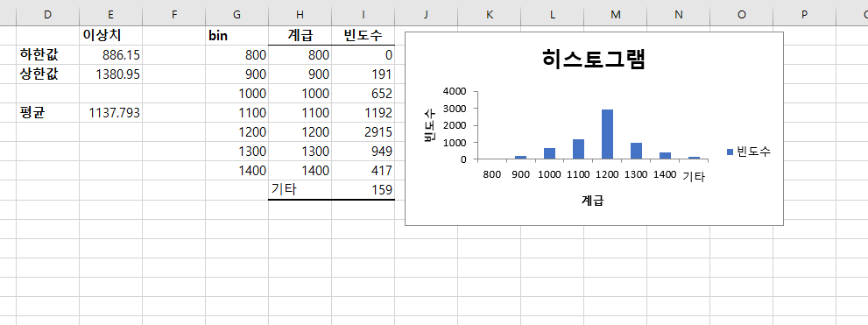Screen dimensions: 868x325
Task: Click the 기타 row label cell
Action: 300,190
